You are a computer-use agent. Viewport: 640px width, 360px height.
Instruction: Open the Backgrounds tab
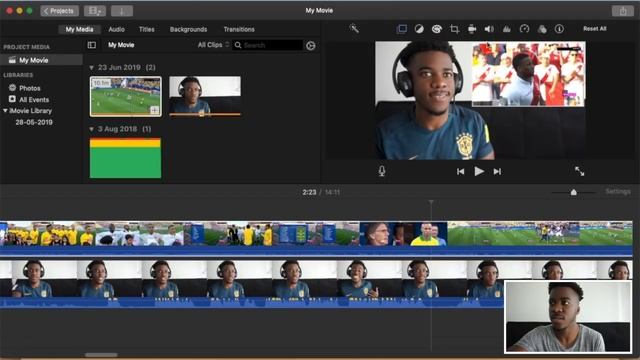(188, 29)
